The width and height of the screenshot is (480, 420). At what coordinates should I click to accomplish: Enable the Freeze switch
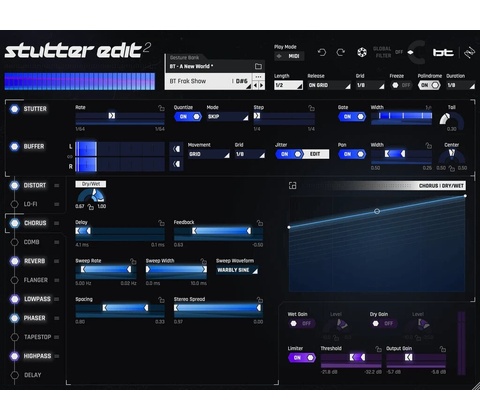click(401, 85)
